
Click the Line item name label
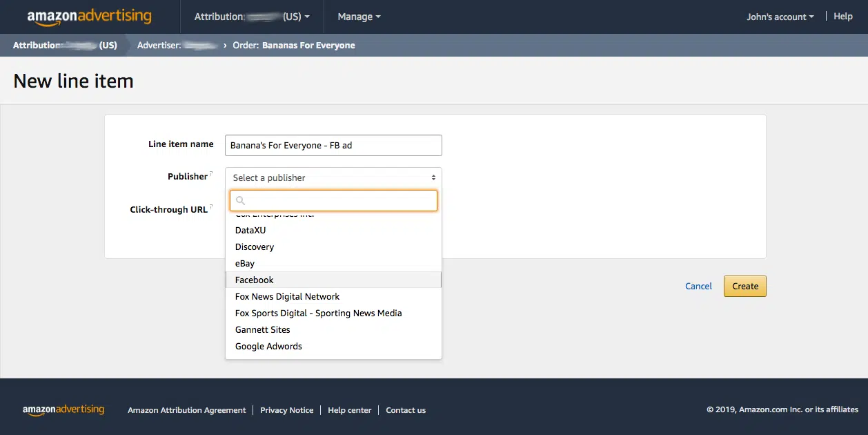[x=181, y=144]
